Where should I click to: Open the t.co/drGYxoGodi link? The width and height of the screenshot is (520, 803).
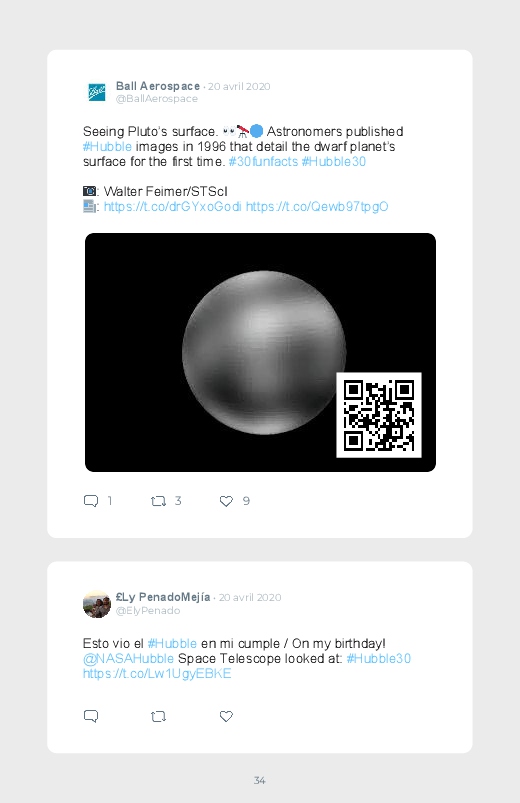coord(173,206)
